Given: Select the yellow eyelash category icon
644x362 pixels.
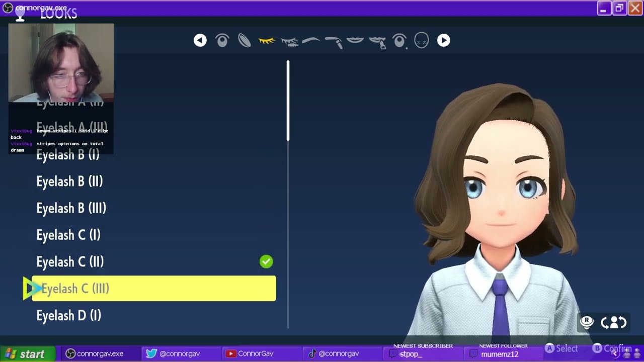Looking at the screenshot, I should 267,41.
